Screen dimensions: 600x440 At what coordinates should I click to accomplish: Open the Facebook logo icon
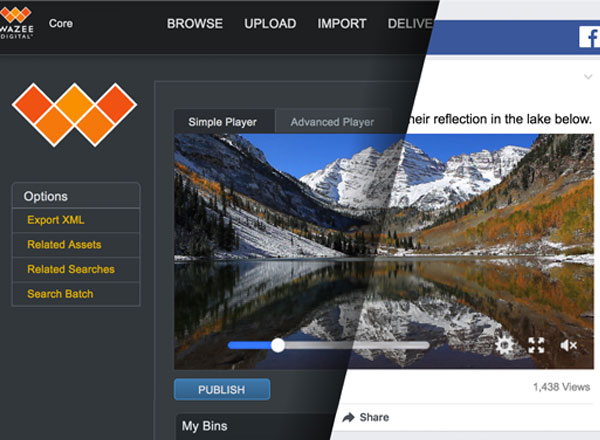click(x=589, y=37)
